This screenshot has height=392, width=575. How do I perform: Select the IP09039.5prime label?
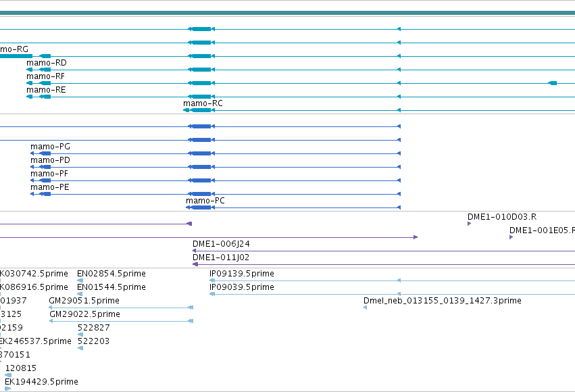pos(242,287)
